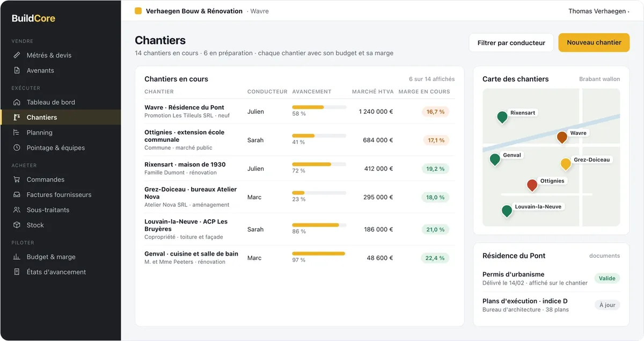Click the 16,7 % margin badge
Screen dimensions: 644x341
(x=435, y=112)
